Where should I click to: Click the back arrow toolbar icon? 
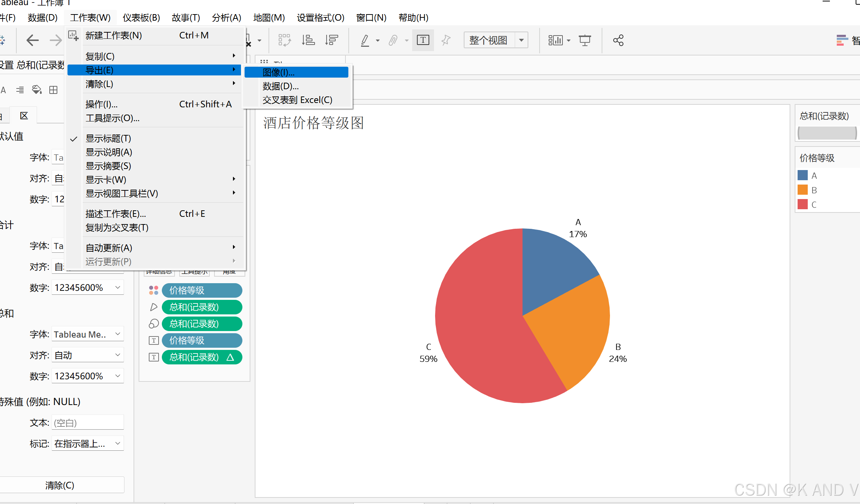tap(33, 40)
